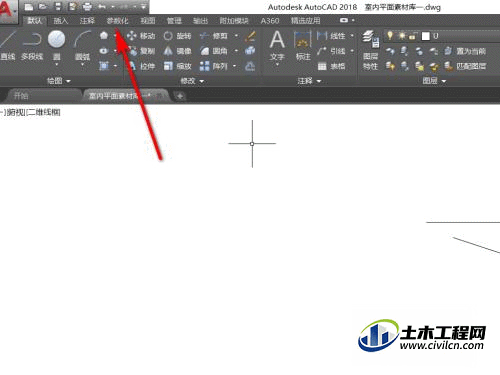Click the Plot/Print icon in quick access toolbar
Image resolution: width=500 pixels, height=375 pixels.
(87, 7)
